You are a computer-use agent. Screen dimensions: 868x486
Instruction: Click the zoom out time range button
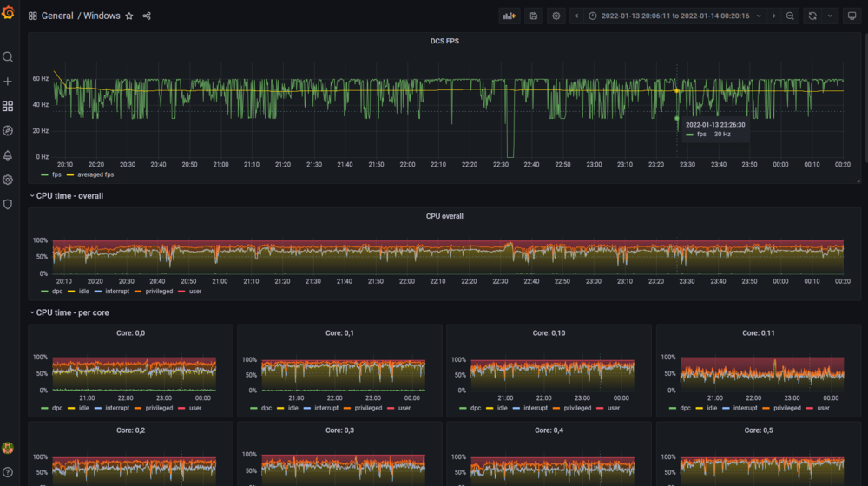click(790, 16)
